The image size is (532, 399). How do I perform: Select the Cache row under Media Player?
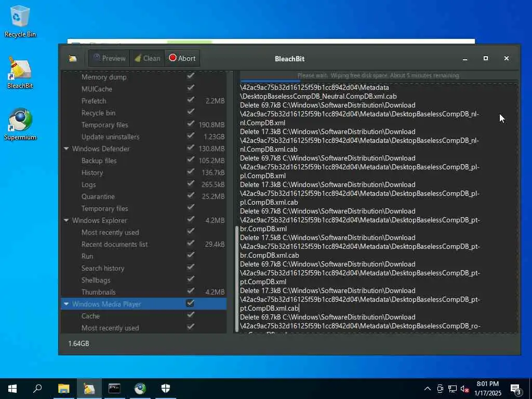coord(144,316)
